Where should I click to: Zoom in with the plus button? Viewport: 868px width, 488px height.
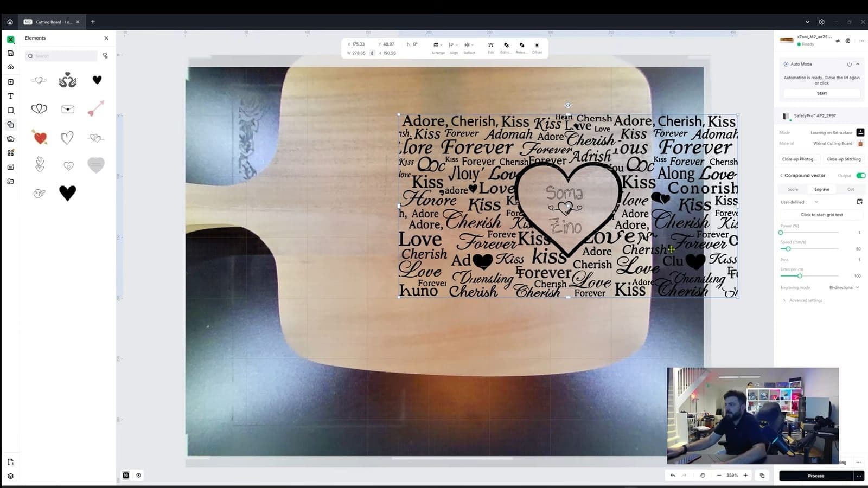(745, 476)
